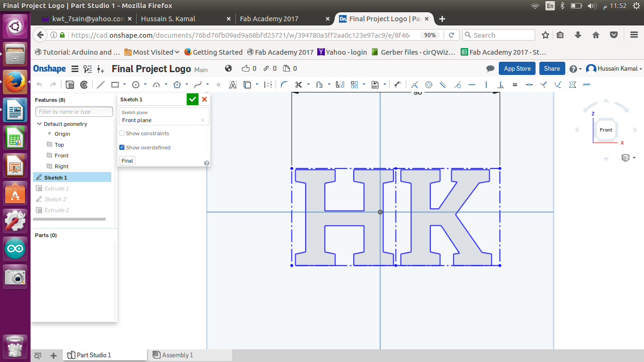Open the rectangle tool dropdown arrow

click(124, 85)
